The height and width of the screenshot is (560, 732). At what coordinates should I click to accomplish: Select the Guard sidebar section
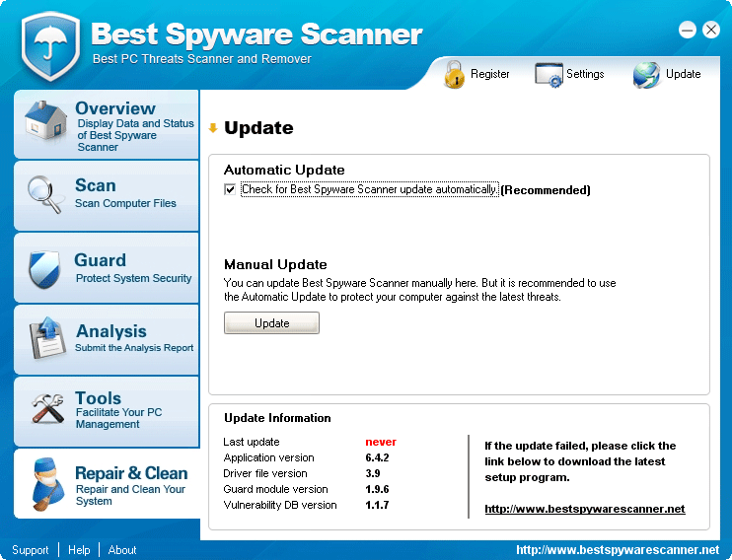click(x=107, y=268)
